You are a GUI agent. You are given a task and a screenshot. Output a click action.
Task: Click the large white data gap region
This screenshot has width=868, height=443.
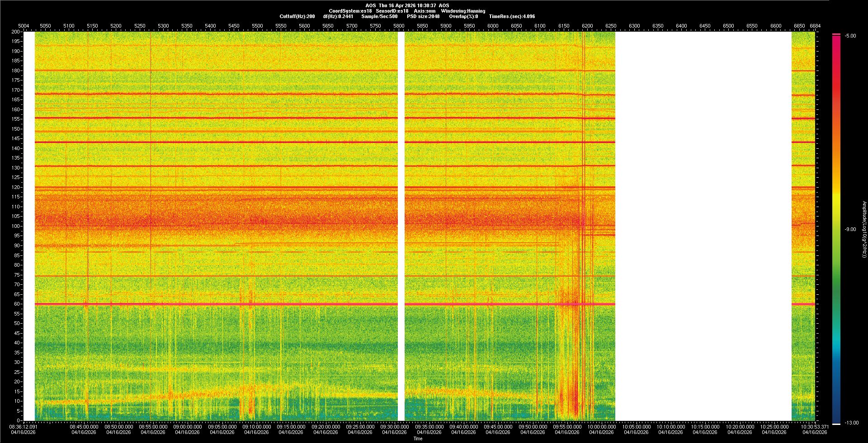703,226
